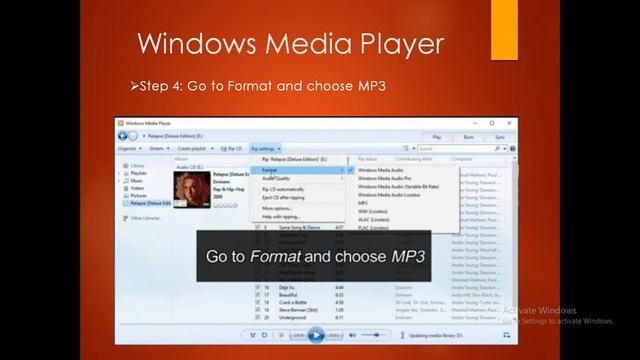Click the Rip CD toolbar button
The image size is (640, 360).
231,149
